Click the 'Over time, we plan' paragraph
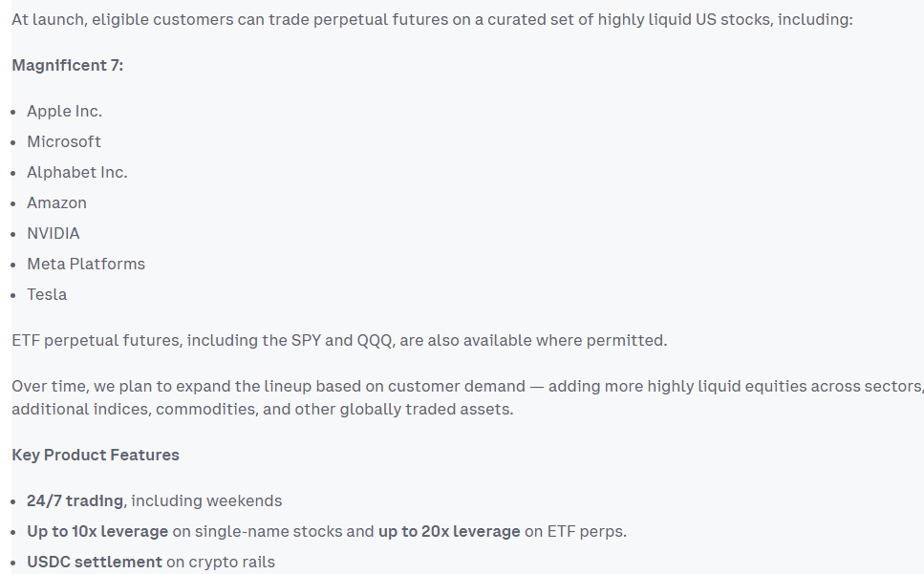 (459, 387)
